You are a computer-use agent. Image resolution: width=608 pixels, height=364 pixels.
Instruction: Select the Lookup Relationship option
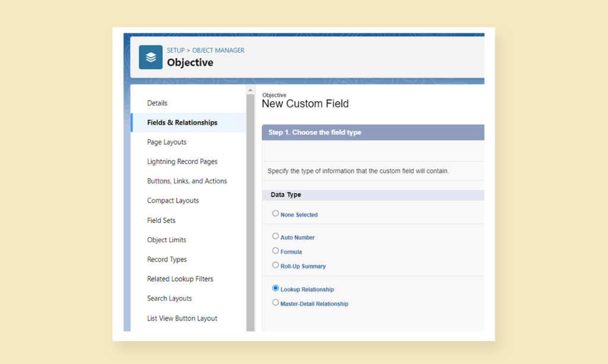click(275, 288)
